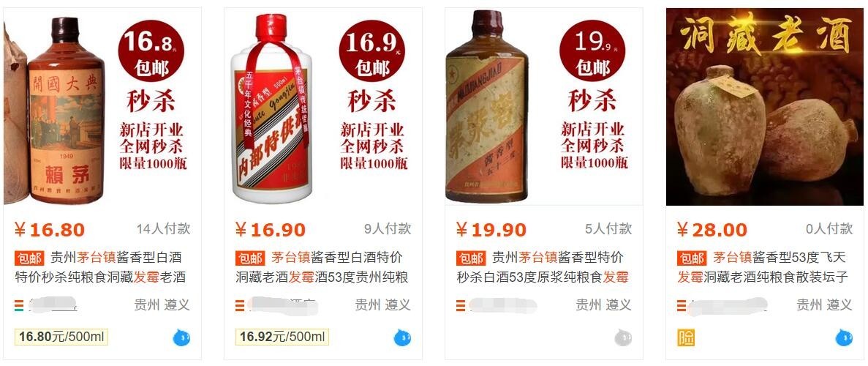This screenshot has width=868, height=366.
Task: Click the gray offline Wangwang icon on ¥19.90 listing
Action: coord(623,337)
